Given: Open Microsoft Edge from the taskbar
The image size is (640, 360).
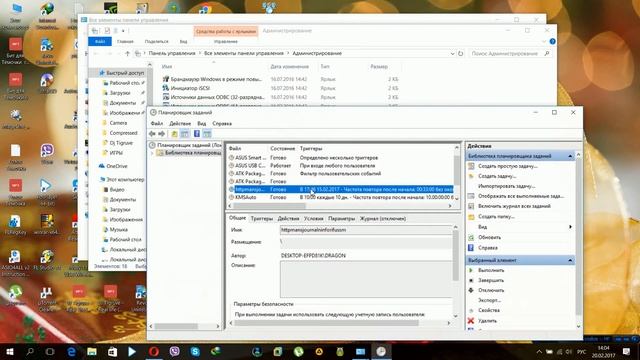Looking at the screenshot, I should click(x=71, y=351).
